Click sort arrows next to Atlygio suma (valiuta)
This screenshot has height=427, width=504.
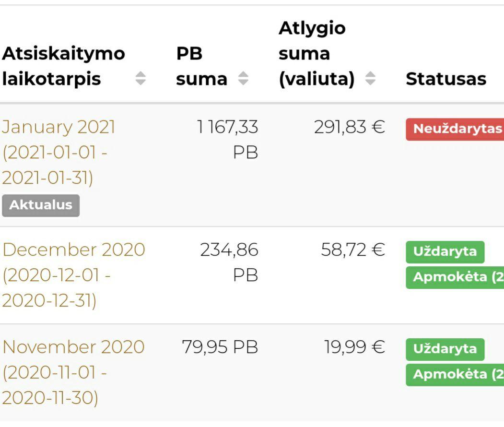click(370, 79)
